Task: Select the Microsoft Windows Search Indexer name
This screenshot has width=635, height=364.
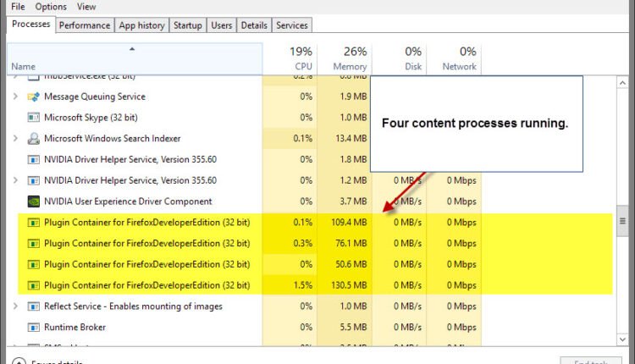Action: coord(112,139)
